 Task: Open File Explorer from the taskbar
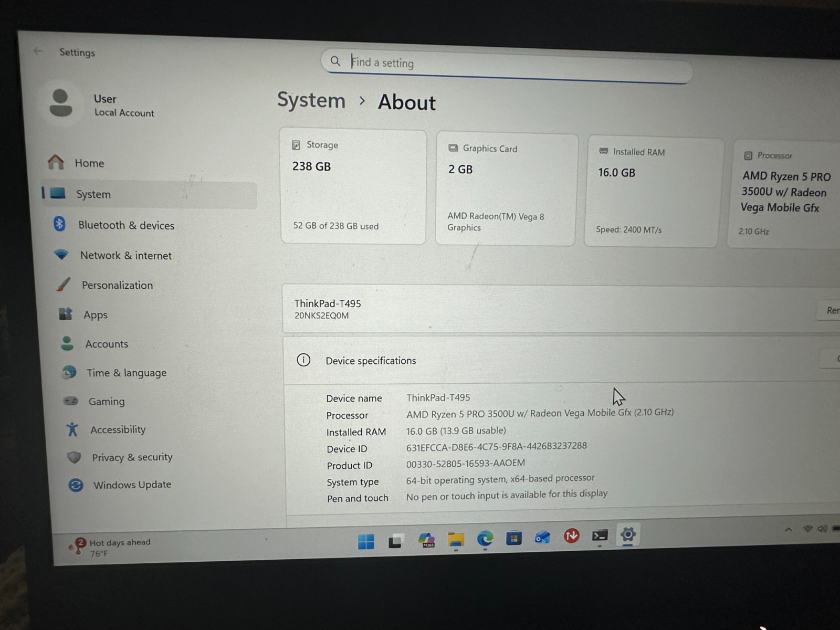(456, 539)
